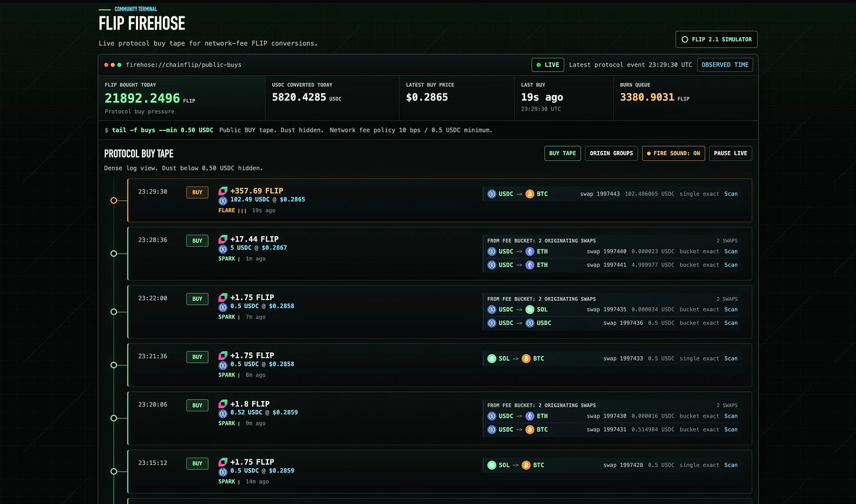Image resolution: width=856 pixels, height=504 pixels.
Task: Click the ETH icon in swap 1997441 row
Action: click(x=530, y=265)
